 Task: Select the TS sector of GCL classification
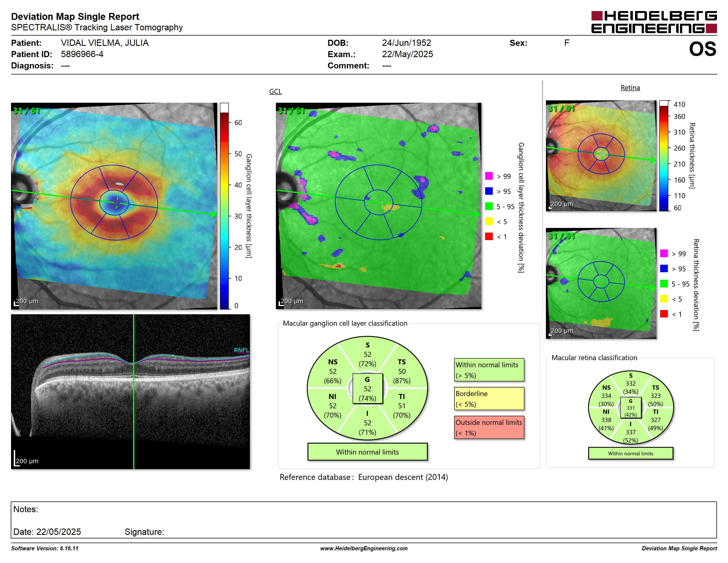point(402,371)
